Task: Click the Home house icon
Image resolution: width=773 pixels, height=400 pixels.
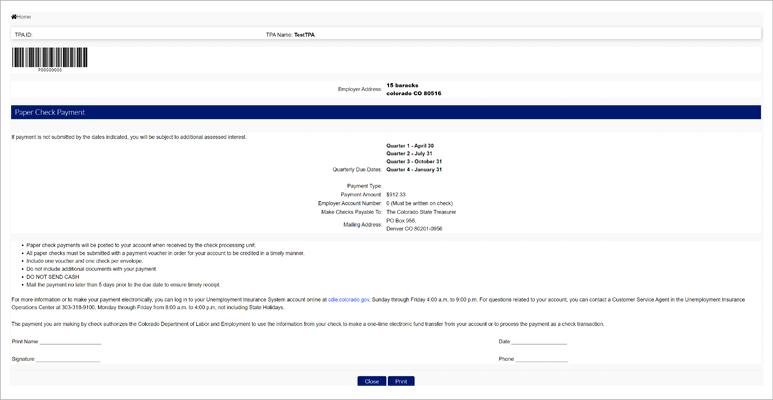Action: 14,17
